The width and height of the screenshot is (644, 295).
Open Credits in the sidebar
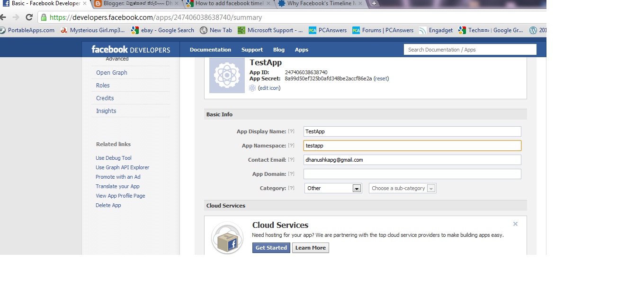(x=105, y=98)
